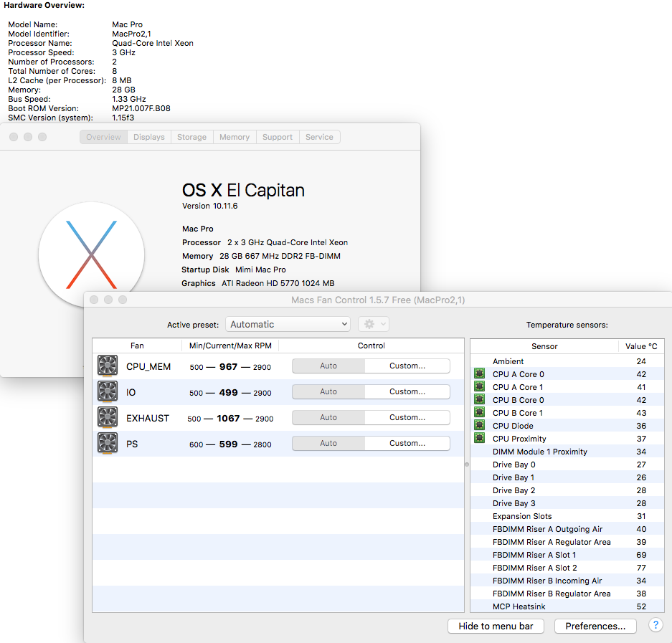Click the IO fan icon
Screen dimensions: 672x643
point(108,391)
